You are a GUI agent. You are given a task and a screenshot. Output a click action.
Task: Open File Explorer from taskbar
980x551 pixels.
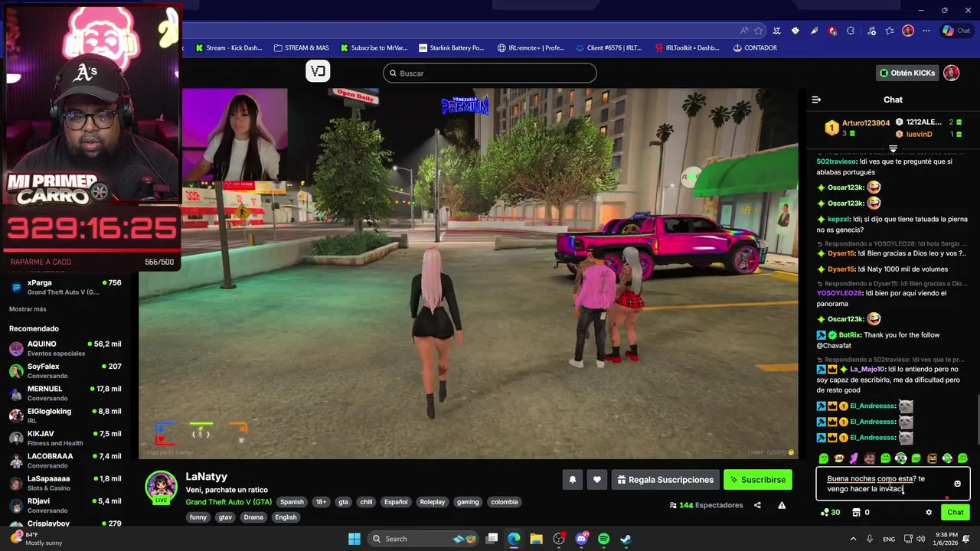coord(536,539)
